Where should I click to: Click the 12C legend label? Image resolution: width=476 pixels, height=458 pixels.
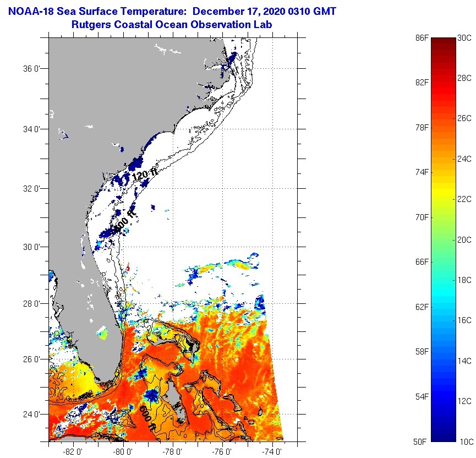click(464, 401)
